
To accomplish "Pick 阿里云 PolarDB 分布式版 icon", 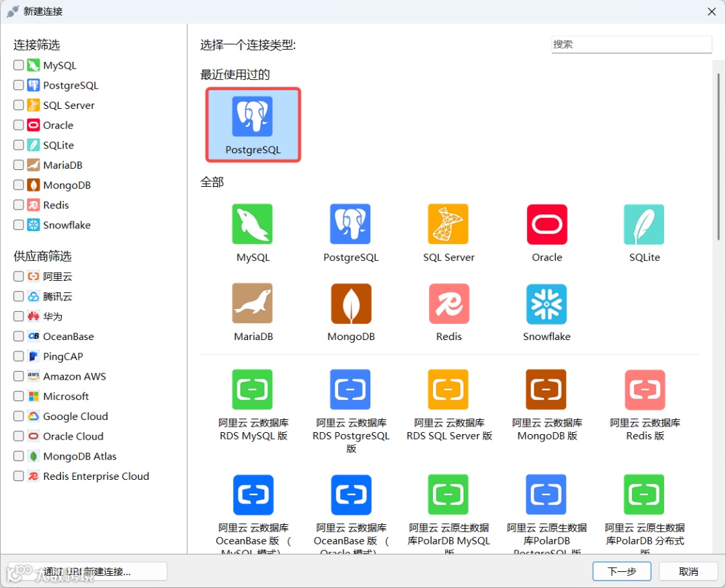I will 644,495.
